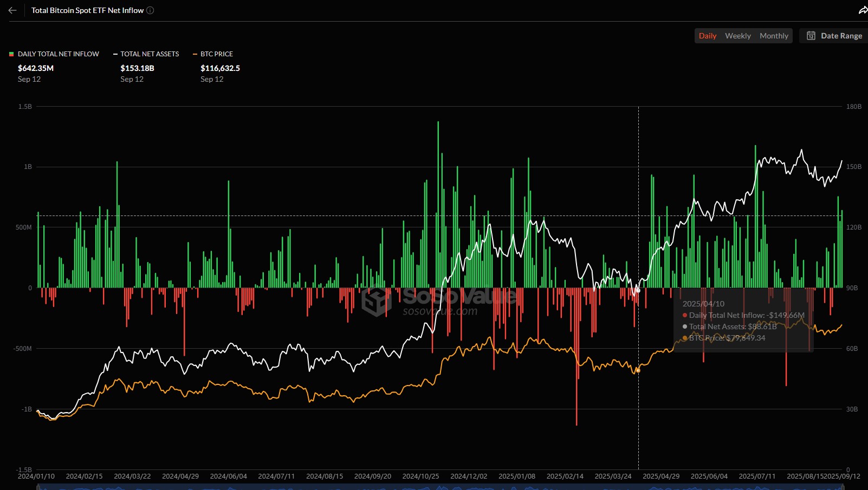The width and height of the screenshot is (868, 490).
Task: Click the 2025/07/11 date axis label
Action: 757,476
